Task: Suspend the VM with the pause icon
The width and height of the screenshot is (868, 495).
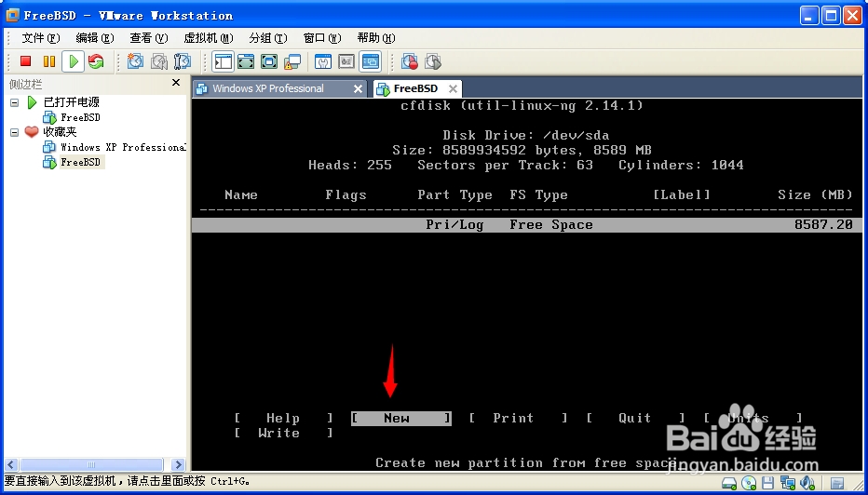Action: point(49,61)
